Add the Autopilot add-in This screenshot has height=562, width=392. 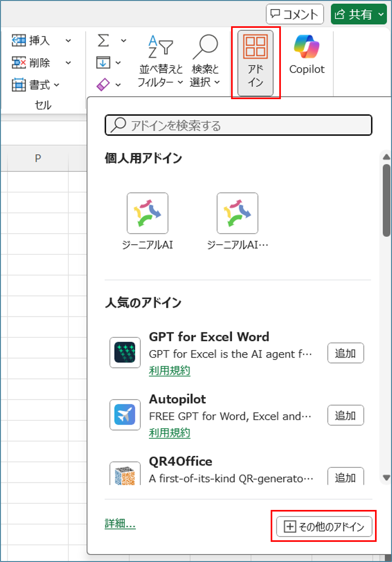(x=346, y=415)
